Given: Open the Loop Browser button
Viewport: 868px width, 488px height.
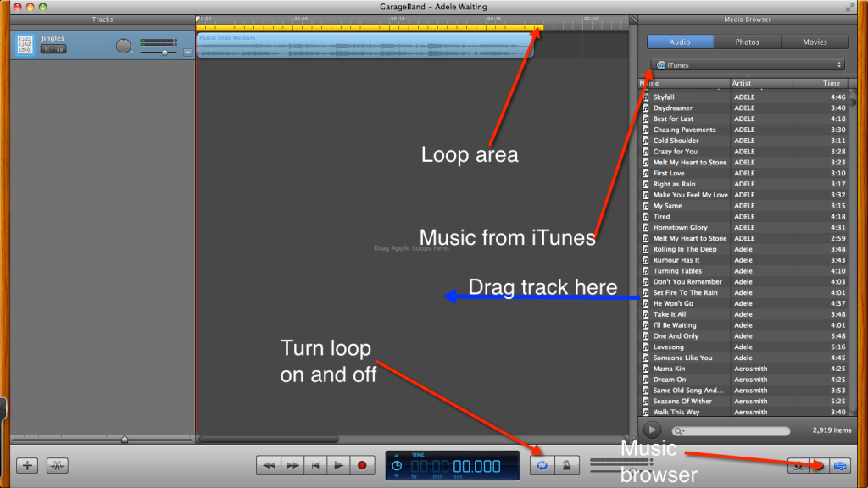Looking at the screenshot, I should click(x=798, y=465).
